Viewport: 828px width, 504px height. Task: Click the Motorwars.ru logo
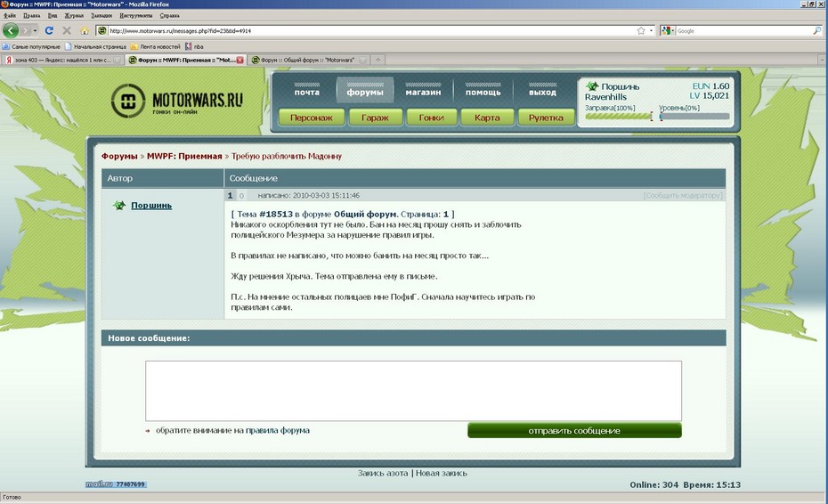tap(177, 101)
